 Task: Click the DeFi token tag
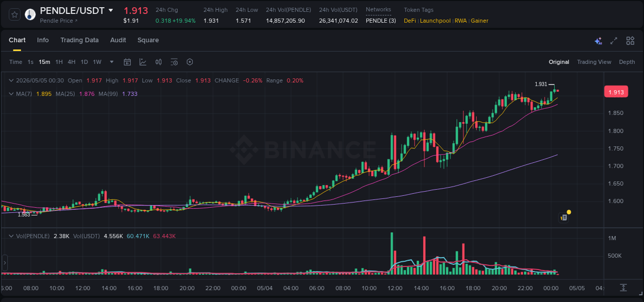tap(410, 21)
